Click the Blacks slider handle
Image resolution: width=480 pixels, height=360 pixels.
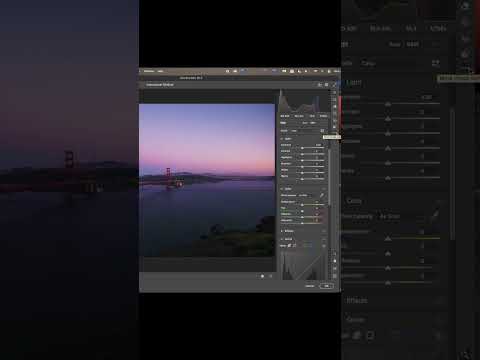[302, 179]
